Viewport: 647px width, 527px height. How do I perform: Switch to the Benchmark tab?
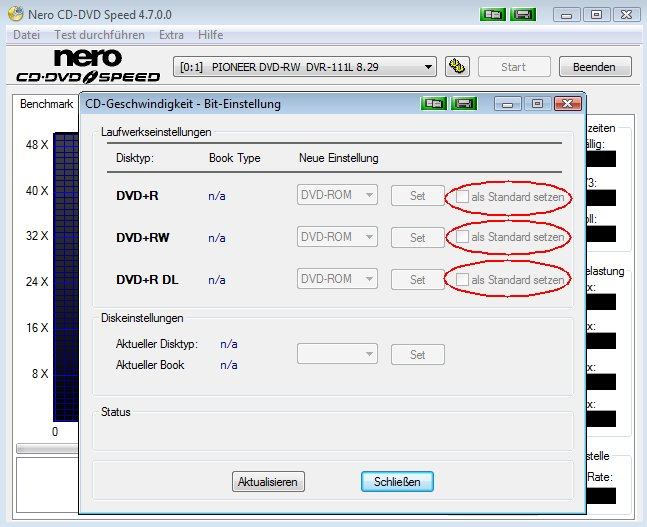46,104
